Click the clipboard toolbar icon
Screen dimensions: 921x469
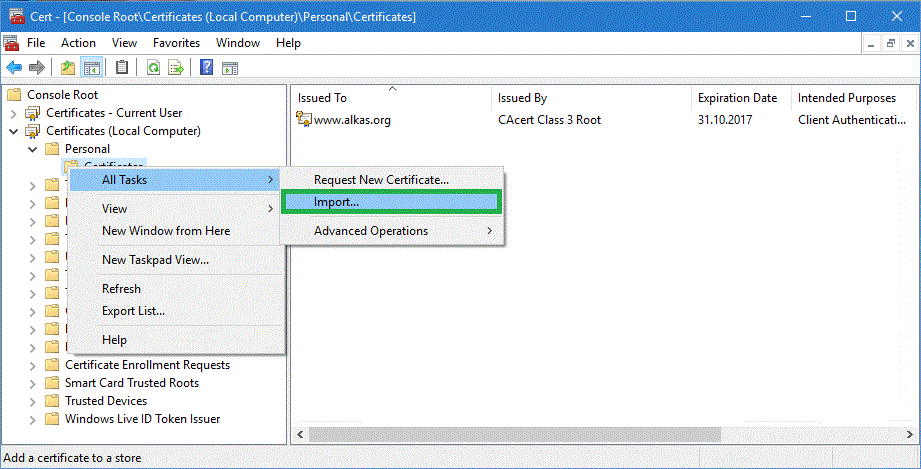pyautogui.click(x=122, y=68)
